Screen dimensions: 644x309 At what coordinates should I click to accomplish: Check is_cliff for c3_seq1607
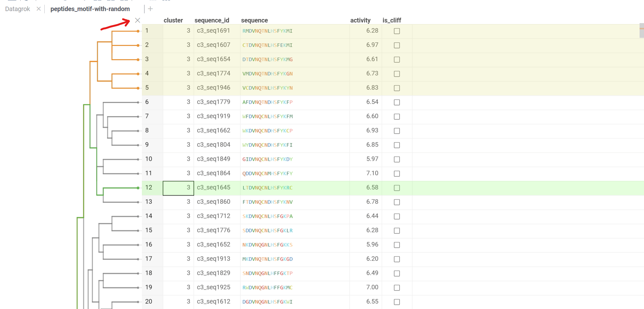click(x=397, y=45)
